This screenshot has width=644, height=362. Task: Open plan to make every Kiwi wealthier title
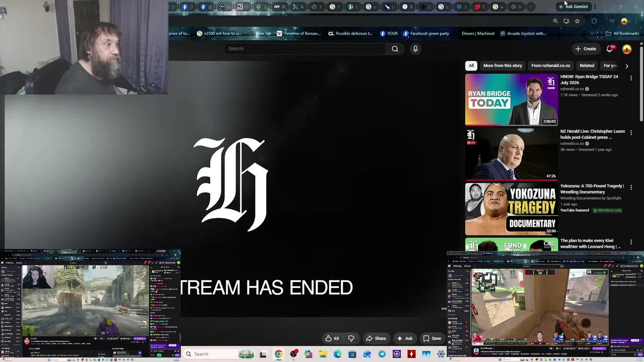pos(590,243)
